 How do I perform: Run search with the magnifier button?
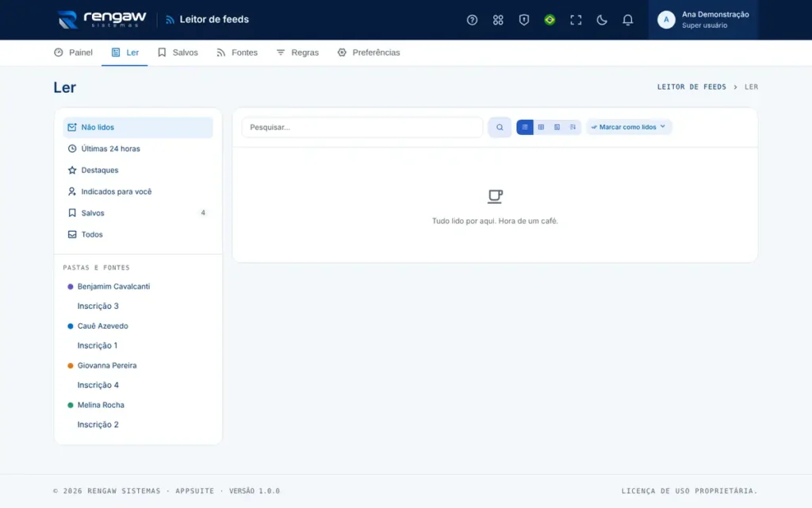point(500,127)
